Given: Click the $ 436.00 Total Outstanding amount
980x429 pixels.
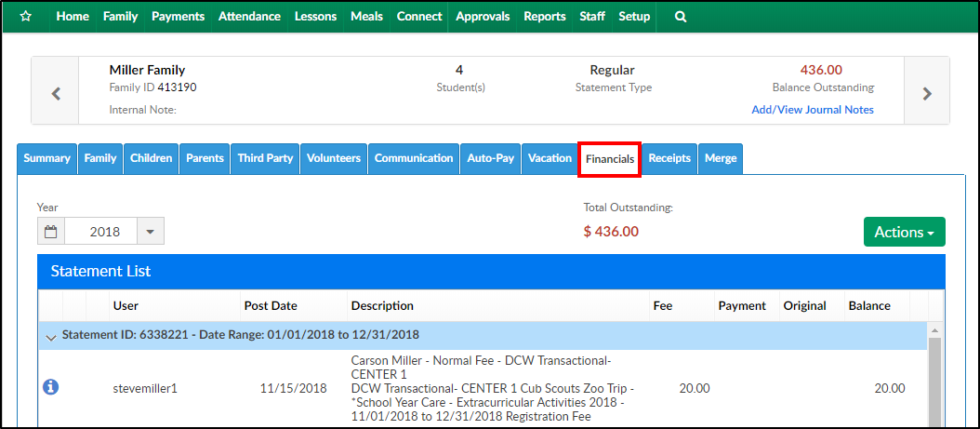Looking at the screenshot, I should coord(611,232).
